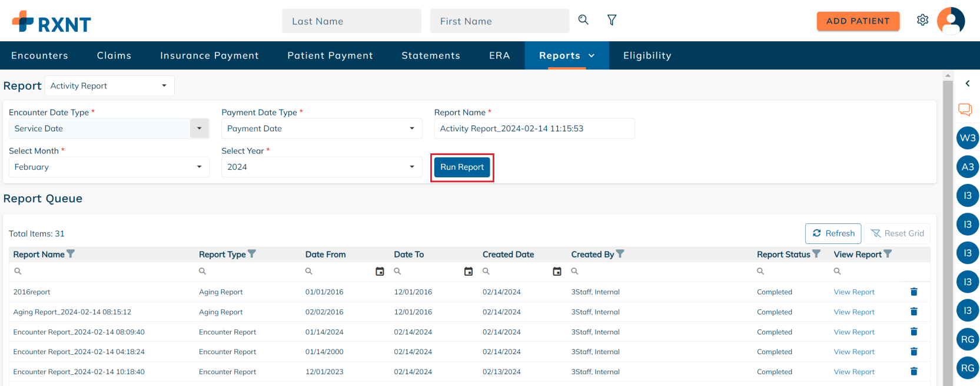Click the Refresh button
Viewport: 980px width, 386px height.
(x=833, y=233)
